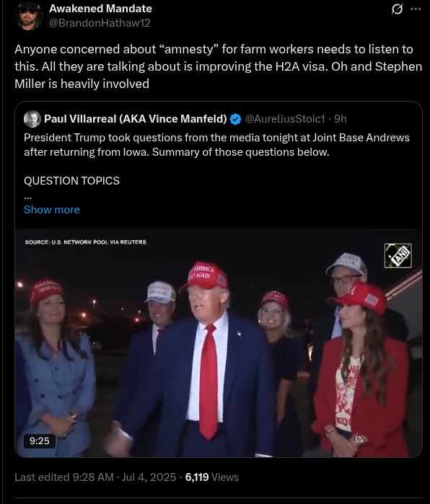430x504 pixels.
Task: Click the main post text about H2A visa
Action: [218, 66]
